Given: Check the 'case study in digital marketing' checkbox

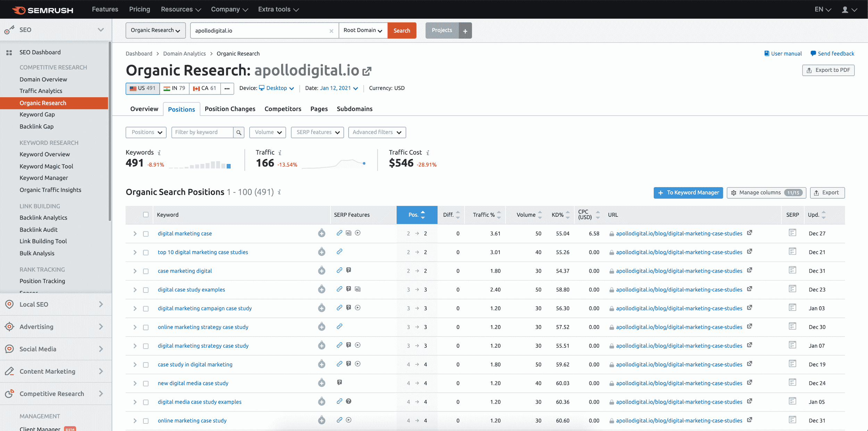Looking at the screenshot, I should pyautogui.click(x=146, y=365).
